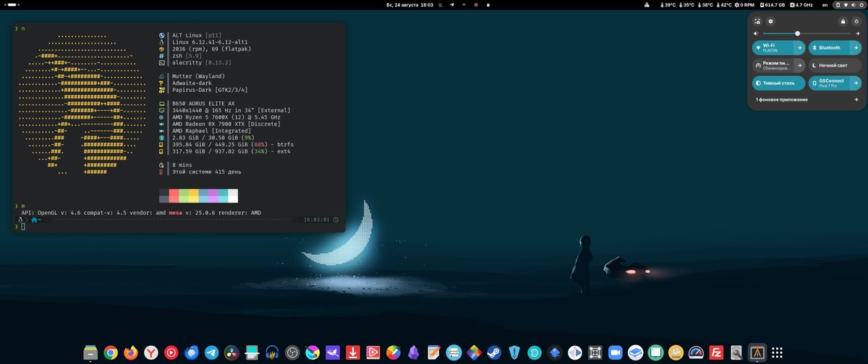Toggle power mode Режим питания
This screenshot has width=868, height=364.
(773, 65)
